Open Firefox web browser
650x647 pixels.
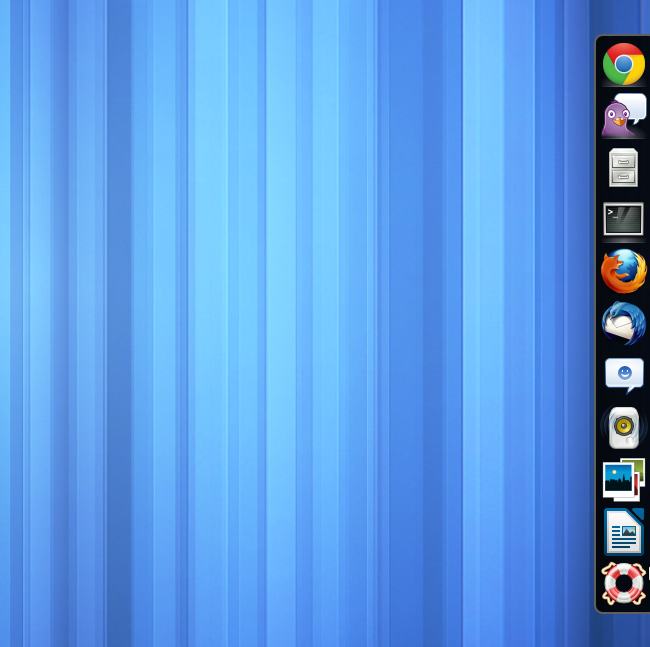coord(623,271)
